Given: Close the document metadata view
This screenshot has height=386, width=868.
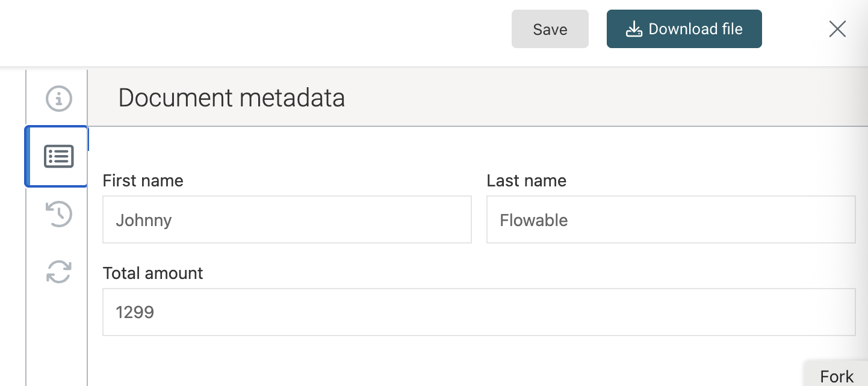Looking at the screenshot, I should tap(837, 28).
